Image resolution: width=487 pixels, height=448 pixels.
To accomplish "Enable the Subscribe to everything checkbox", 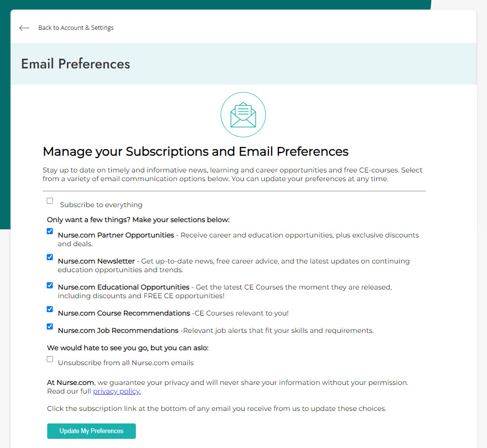I will point(50,201).
